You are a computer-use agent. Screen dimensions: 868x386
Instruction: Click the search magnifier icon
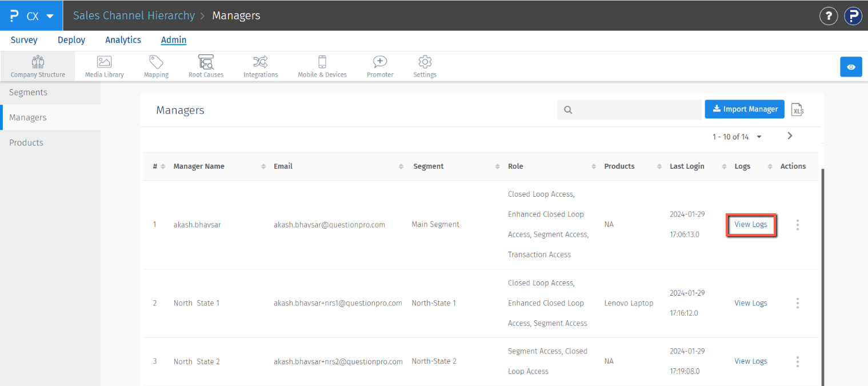[x=568, y=110]
